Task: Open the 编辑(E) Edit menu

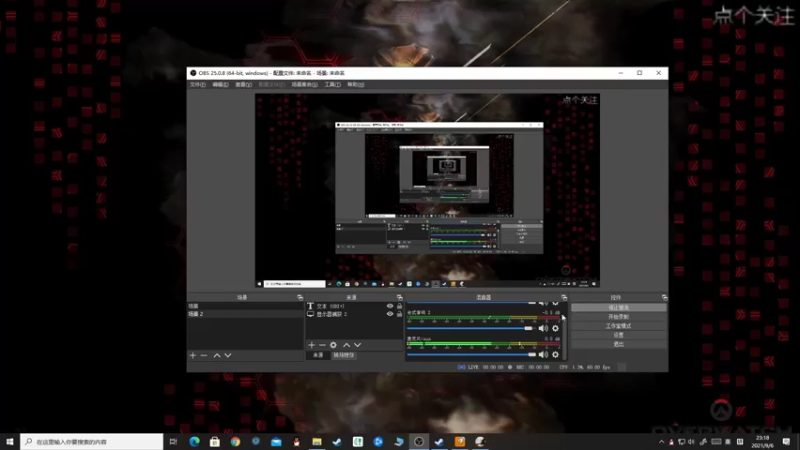Action: (x=220, y=85)
